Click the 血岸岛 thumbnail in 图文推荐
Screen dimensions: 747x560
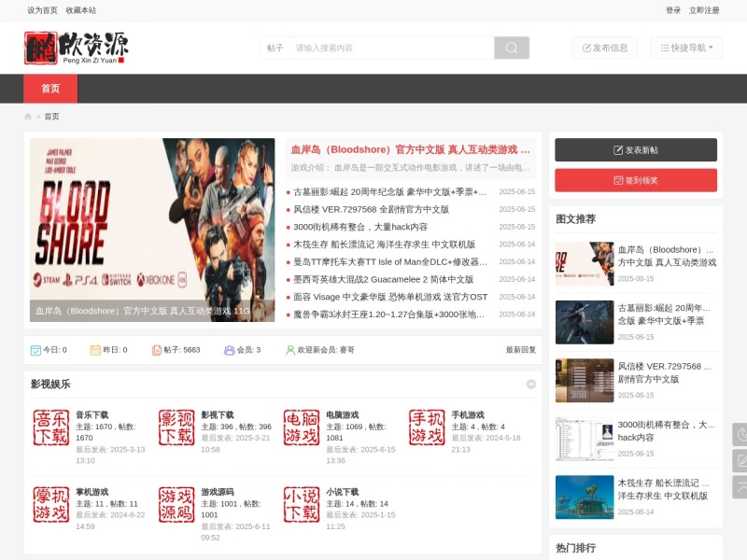pos(585,264)
